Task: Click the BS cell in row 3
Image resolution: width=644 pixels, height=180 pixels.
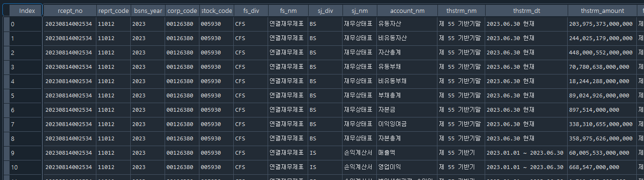Action: point(325,67)
